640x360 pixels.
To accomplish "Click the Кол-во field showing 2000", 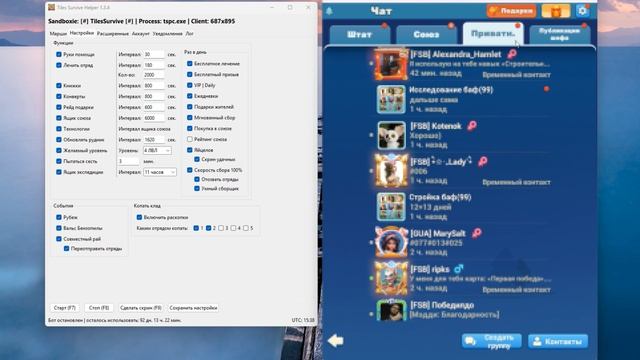I will coord(154,75).
